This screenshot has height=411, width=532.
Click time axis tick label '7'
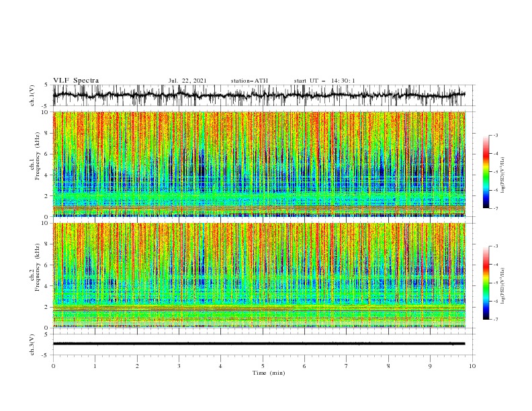[x=347, y=366]
